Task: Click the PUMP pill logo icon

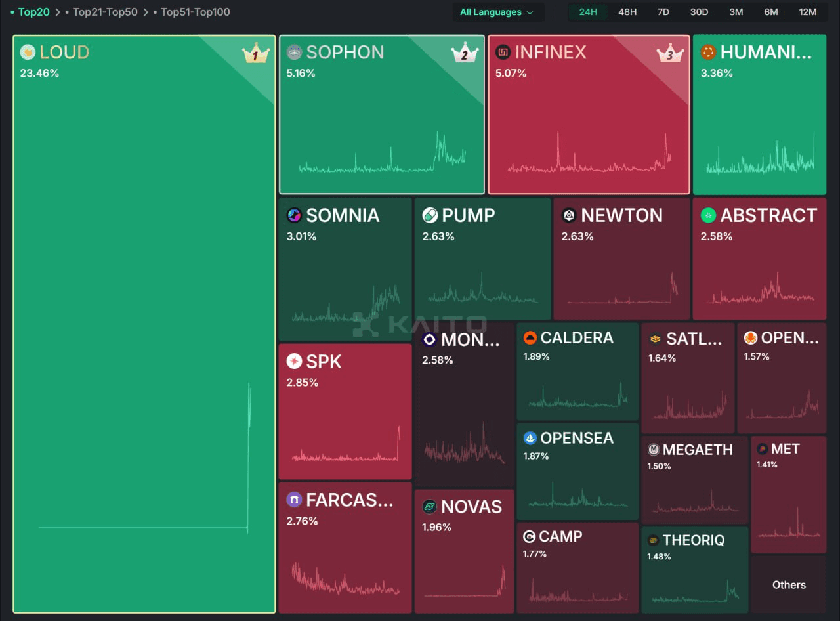Action: click(430, 215)
